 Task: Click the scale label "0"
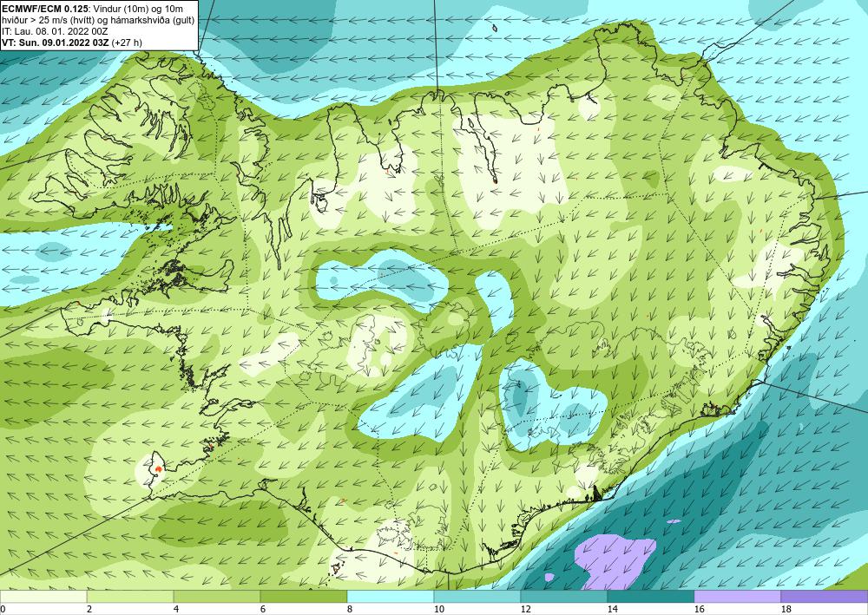pyautogui.click(x=3, y=609)
